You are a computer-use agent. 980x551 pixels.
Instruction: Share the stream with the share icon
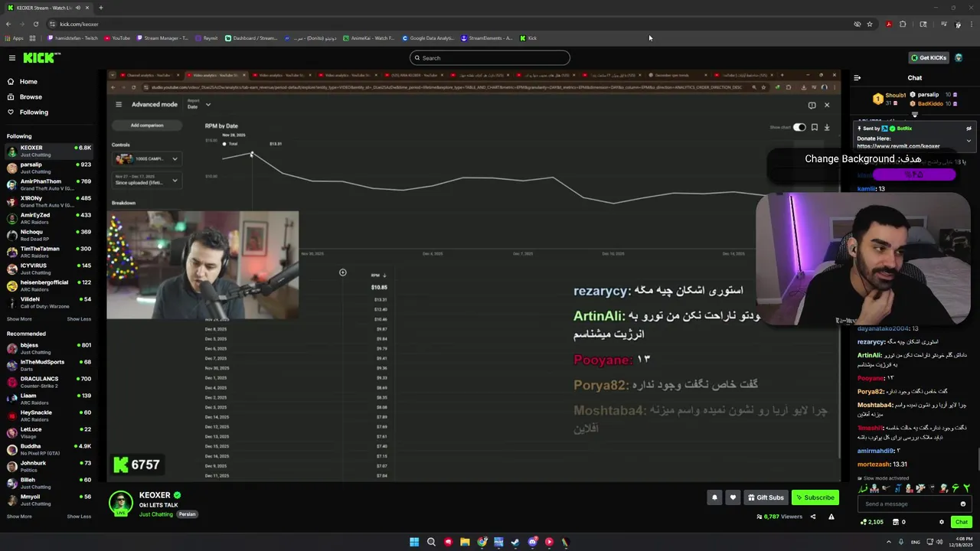(x=813, y=517)
